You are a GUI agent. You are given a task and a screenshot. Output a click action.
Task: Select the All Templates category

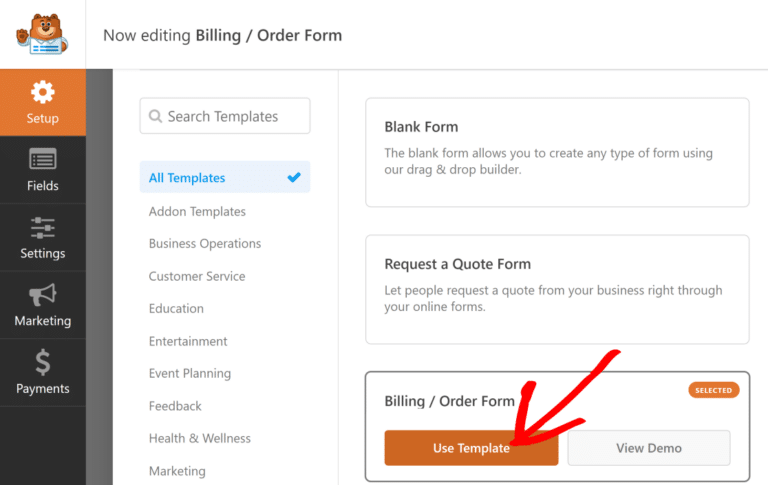pyautogui.click(x=187, y=178)
